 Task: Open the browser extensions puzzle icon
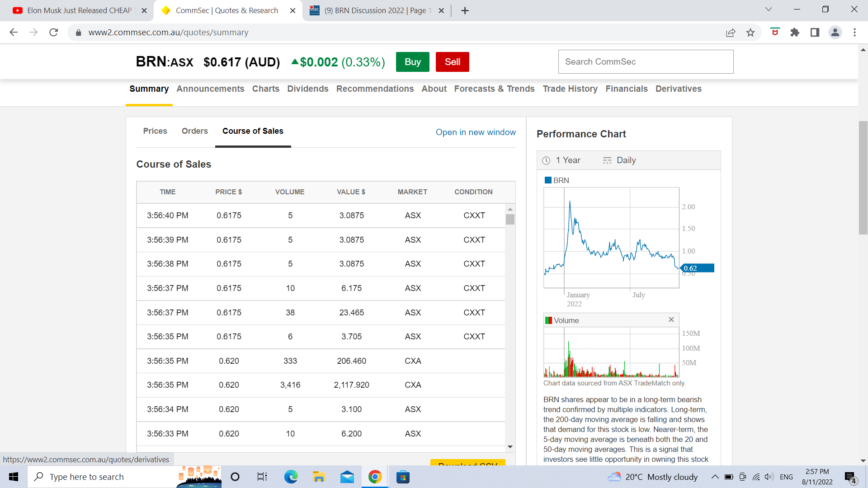point(795,33)
